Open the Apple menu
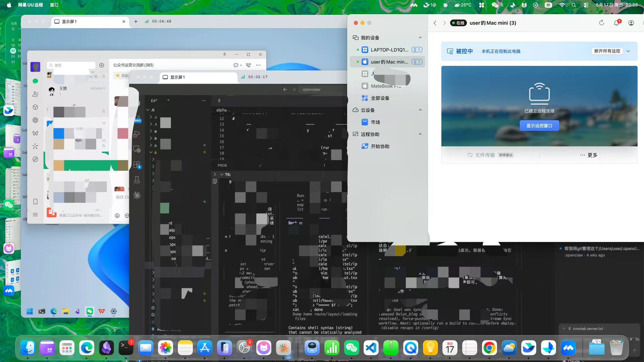 (x=9, y=5)
